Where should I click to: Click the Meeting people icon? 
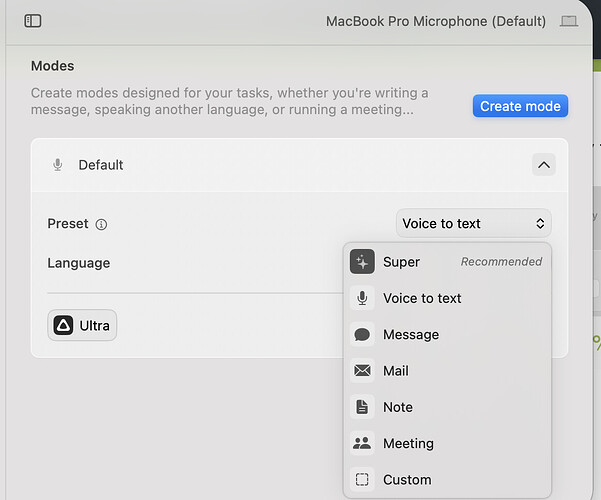tap(362, 443)
